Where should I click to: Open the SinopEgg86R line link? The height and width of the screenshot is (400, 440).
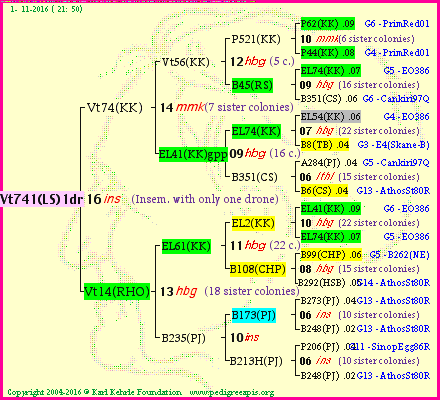pos(391,347)
